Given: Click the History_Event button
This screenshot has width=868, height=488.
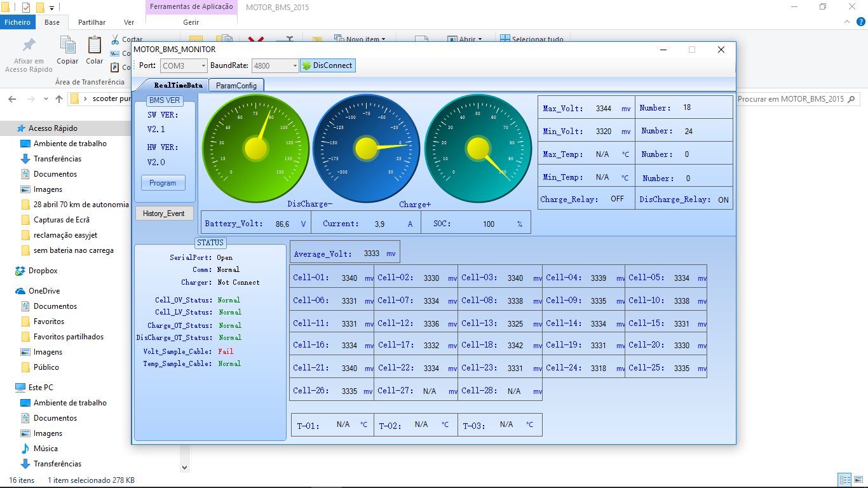Looking at the screenshot, I should (164, 213).
